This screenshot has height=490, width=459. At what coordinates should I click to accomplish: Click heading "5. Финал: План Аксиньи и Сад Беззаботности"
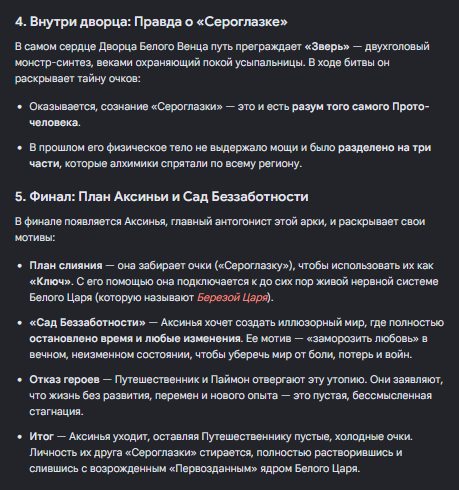161,197
